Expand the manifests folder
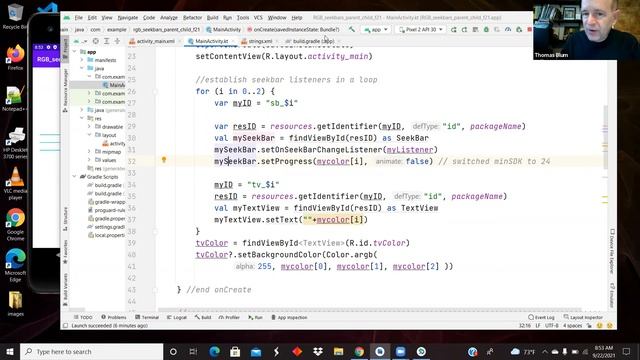 (82, 60)
